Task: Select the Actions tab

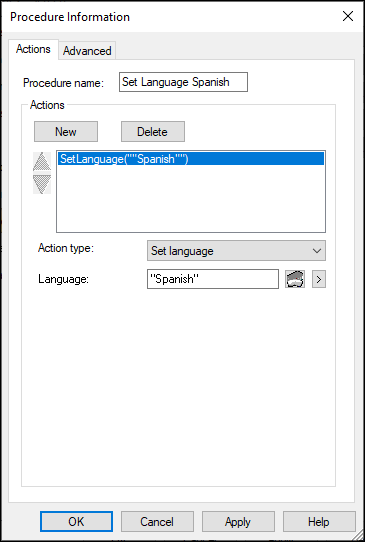Action: point(33,49)
